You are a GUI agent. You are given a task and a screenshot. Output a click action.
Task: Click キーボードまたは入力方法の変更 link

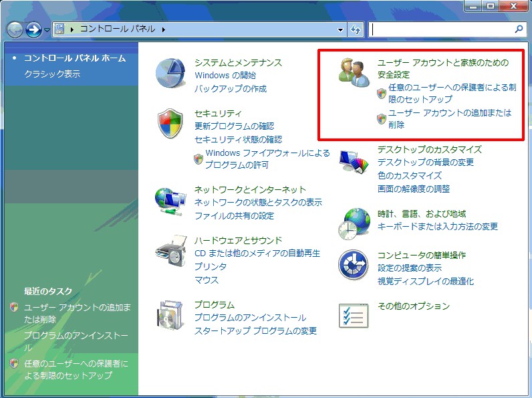pyautogui.click(x=438, y=227)
